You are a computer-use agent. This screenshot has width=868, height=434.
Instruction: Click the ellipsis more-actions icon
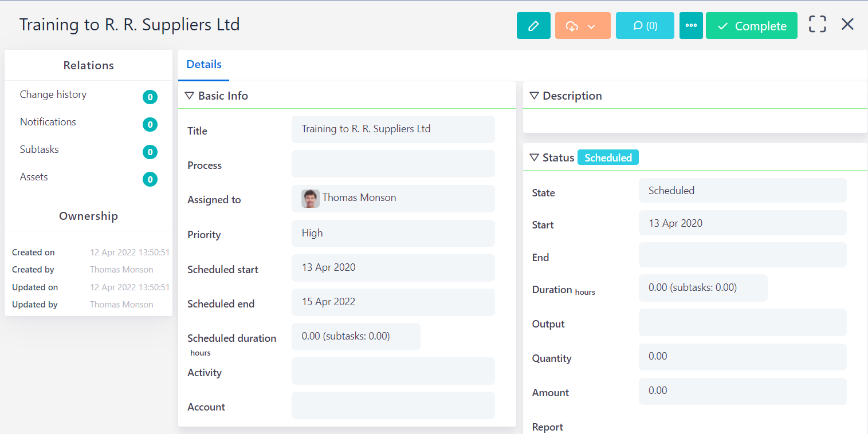691,25
